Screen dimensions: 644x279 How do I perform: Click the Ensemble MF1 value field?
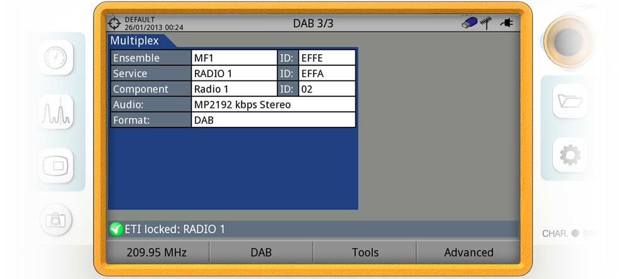tap(234, 58)
